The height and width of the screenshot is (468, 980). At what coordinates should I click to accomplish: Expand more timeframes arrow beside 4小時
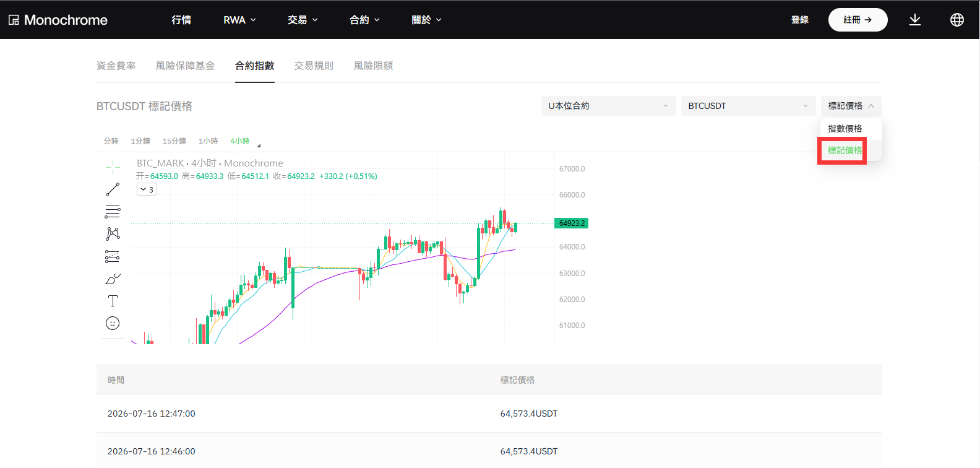tap(259, 145)
